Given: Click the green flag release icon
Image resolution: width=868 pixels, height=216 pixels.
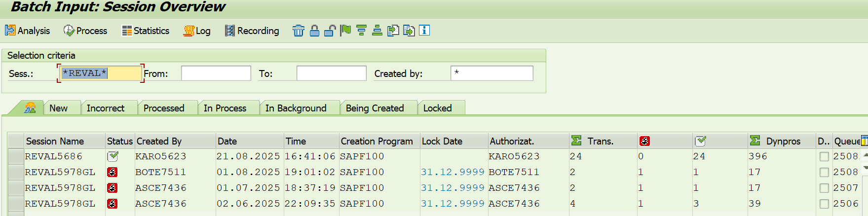Looking at the screenshot, I should (345, 31).
